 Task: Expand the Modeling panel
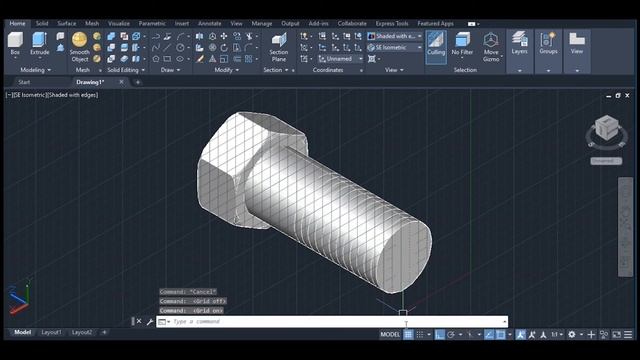click(x=36, y=70)
